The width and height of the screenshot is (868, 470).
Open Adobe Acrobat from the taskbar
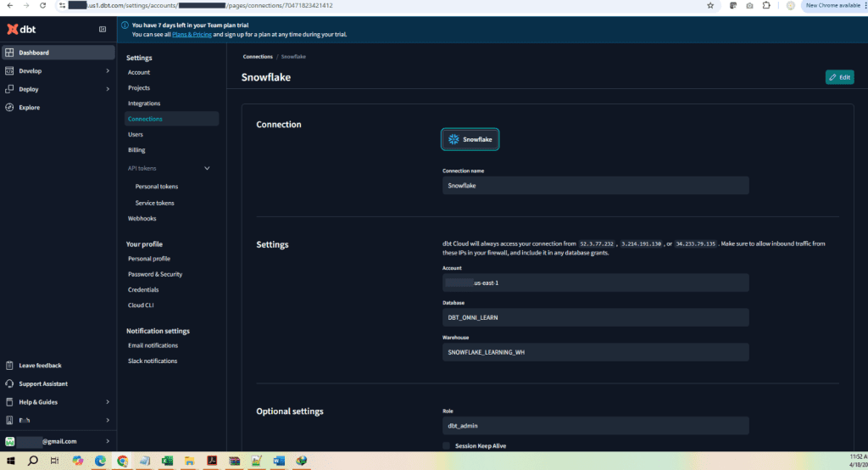212,461
